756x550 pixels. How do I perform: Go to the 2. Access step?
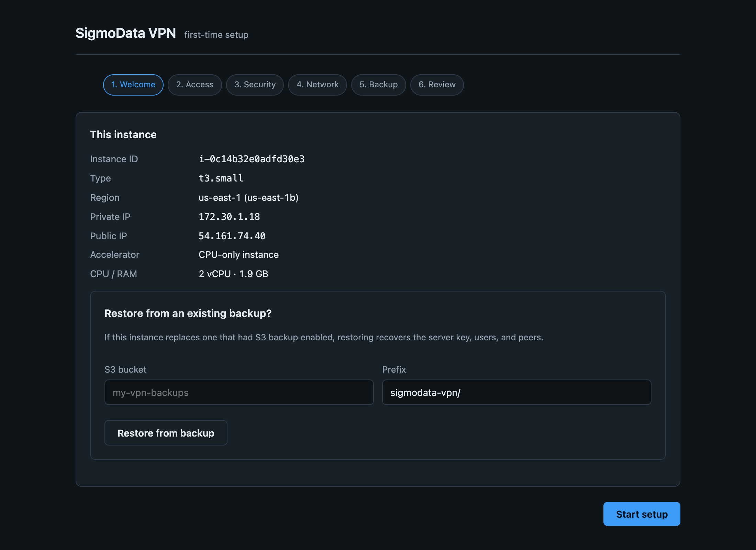[x=195, y=85]
